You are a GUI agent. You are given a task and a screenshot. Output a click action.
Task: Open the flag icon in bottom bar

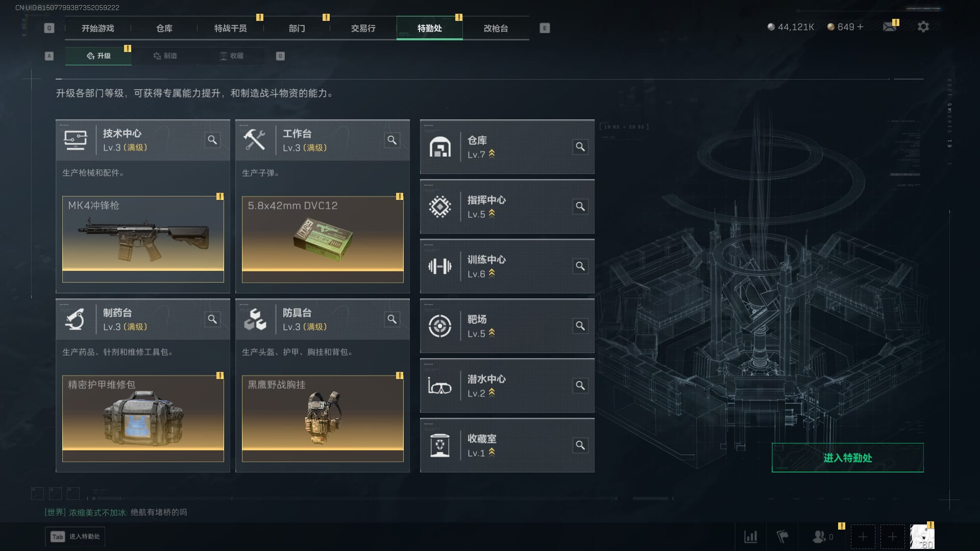pyautogui.click(x=782, y=537)
